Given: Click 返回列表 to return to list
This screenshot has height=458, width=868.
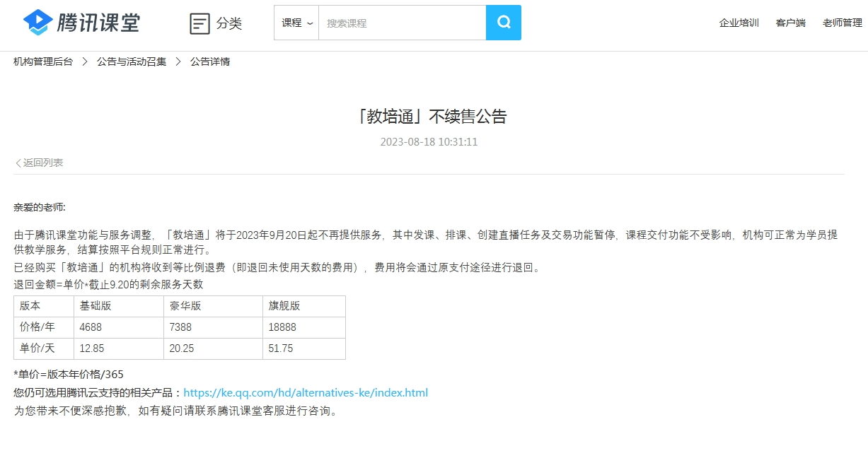Looking at the screenshot, I should (x=39, y=163).
